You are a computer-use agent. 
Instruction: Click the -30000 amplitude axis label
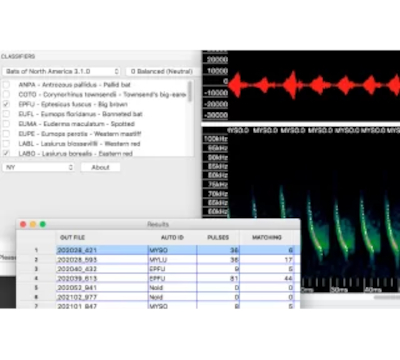pos(216,115)
